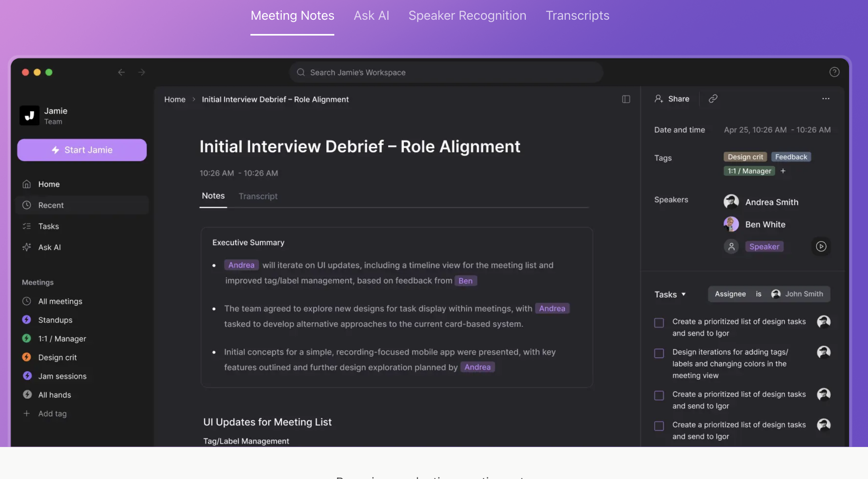
Task: Click the help question mark icon
Action: [x=834, y=72]
